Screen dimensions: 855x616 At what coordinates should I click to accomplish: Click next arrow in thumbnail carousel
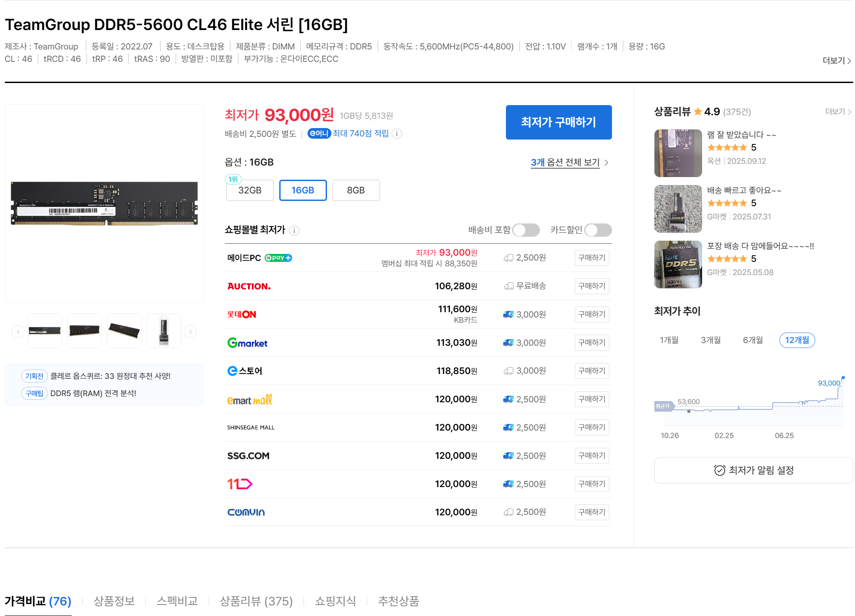point(190,331)
